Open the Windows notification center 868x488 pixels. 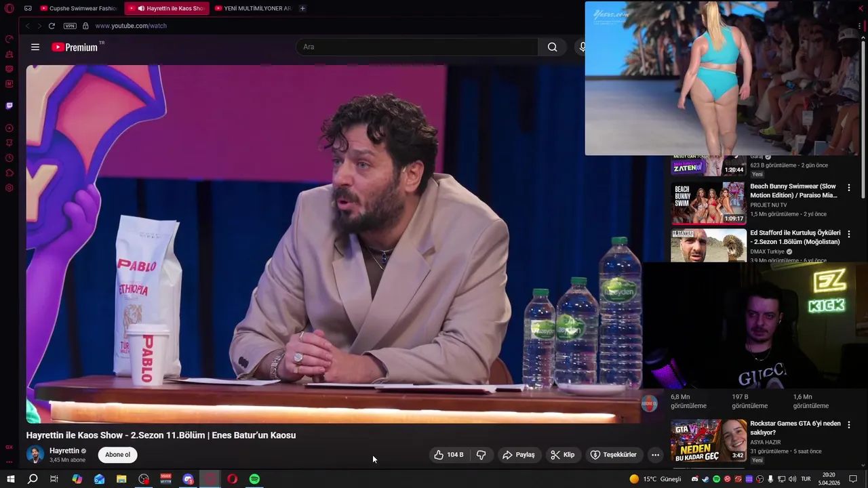(x=854, y=479)
